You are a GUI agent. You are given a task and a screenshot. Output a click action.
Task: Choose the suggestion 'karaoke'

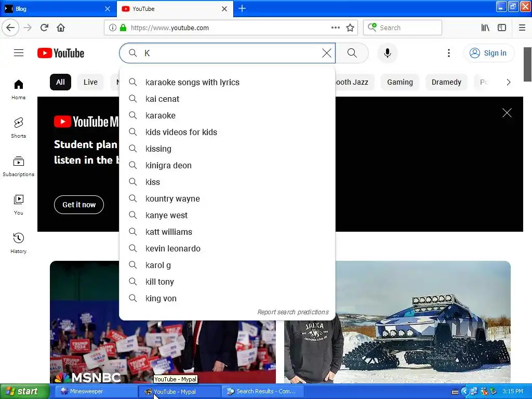(228, 115)
